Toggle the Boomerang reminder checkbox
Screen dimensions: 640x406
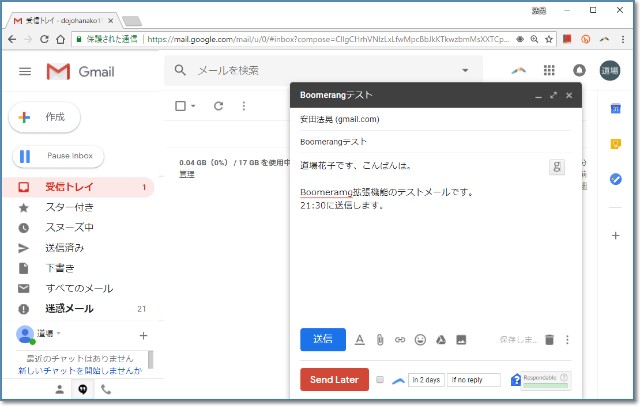[380, 380]
